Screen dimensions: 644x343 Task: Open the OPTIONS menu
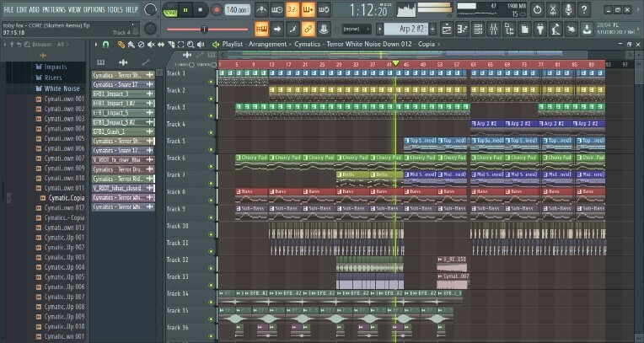tap(94, 9)
